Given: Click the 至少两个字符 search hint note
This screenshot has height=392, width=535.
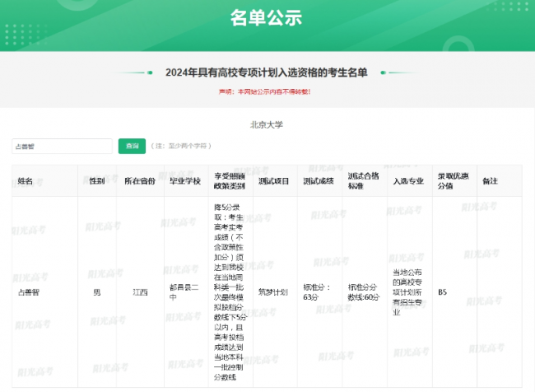Looking at the screenshot, I should pyautogui.click(x=181, y=146).
